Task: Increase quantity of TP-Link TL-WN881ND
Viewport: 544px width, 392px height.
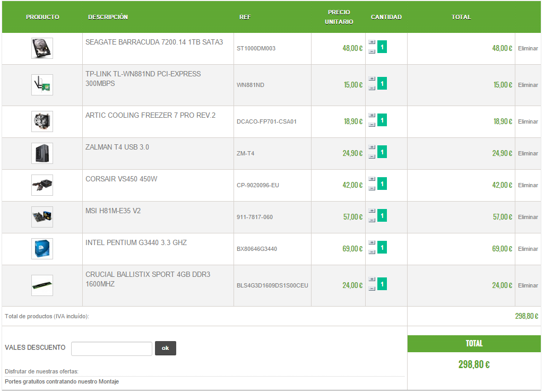Action: [372, 79]
